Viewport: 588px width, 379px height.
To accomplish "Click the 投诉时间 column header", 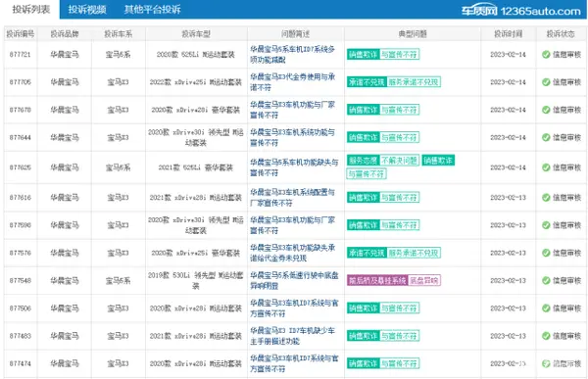I will (508, 34).
